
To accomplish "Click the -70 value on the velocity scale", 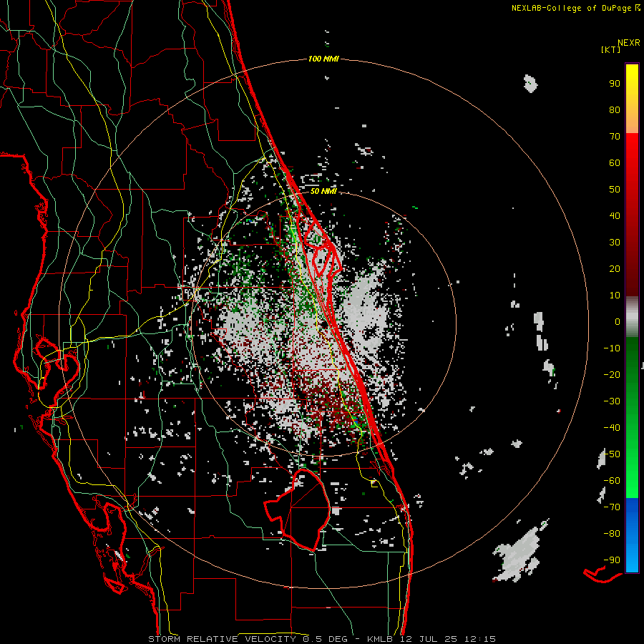I will point(612,507).
